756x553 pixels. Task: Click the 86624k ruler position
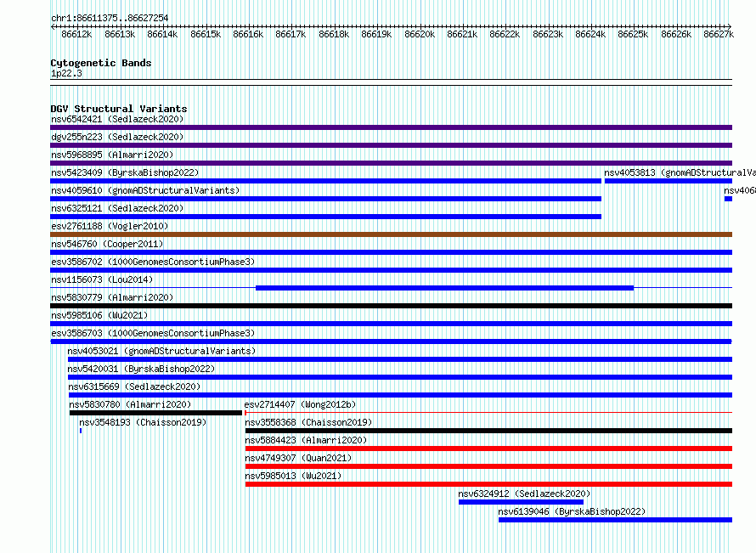point(590,34)
